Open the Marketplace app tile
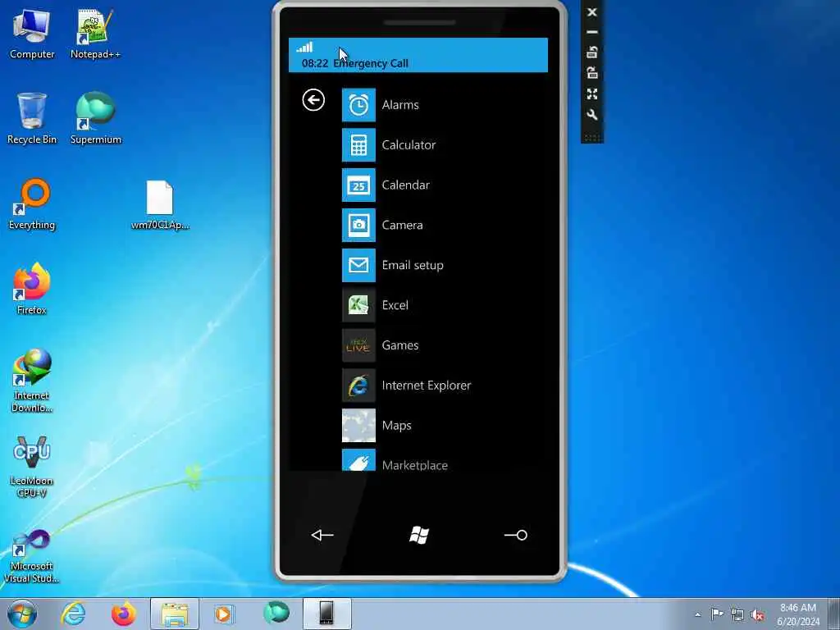The image size is (840, 630). [x=358, y=460]
